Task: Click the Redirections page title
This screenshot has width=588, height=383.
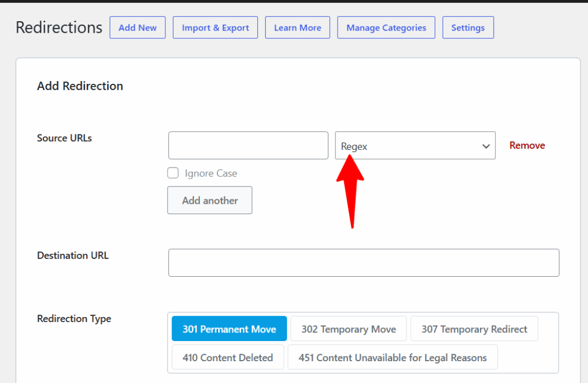Action: coord(59,28)
